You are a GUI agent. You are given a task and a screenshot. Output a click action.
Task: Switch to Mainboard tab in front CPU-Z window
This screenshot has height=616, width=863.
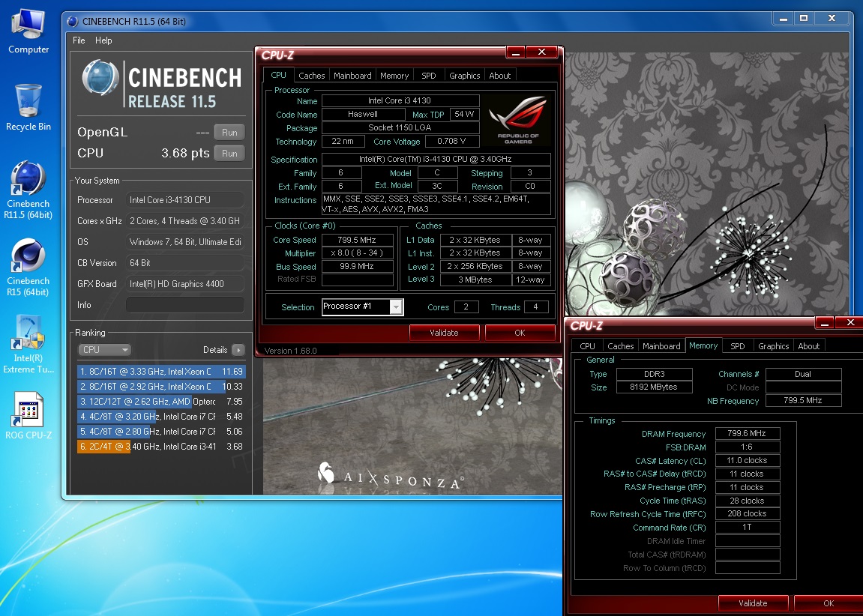point(353,76)
